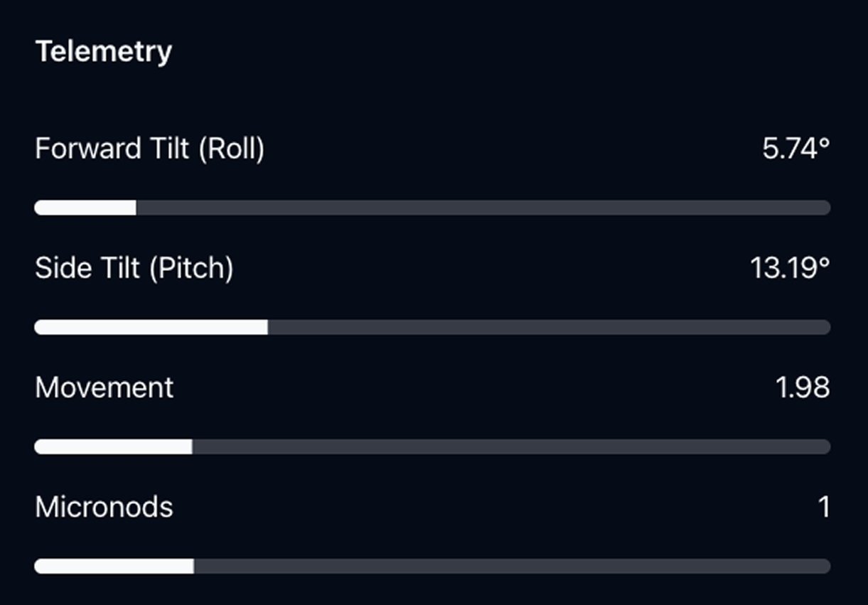Image resolution: width=868 pixels, height=605 pixels.
Task: Click the white filled part of Micronods bar
Action: [114, 566]
